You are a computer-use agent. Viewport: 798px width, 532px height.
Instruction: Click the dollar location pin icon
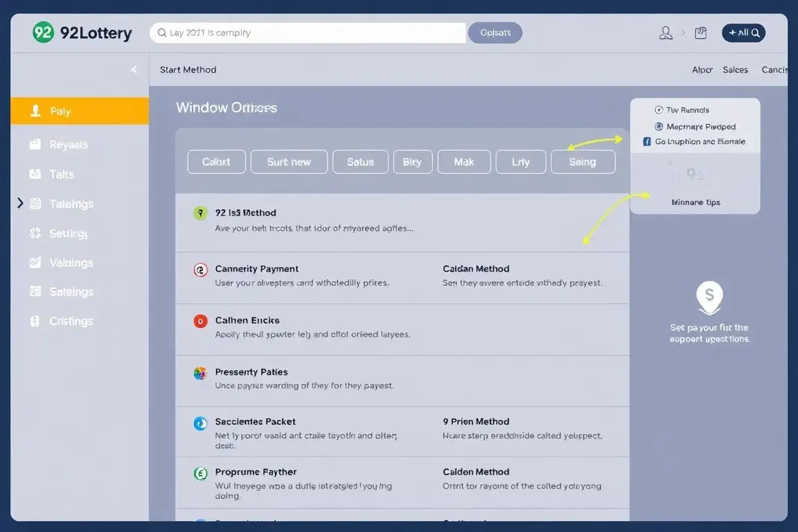pyautogui.click(x=709, y=296)
